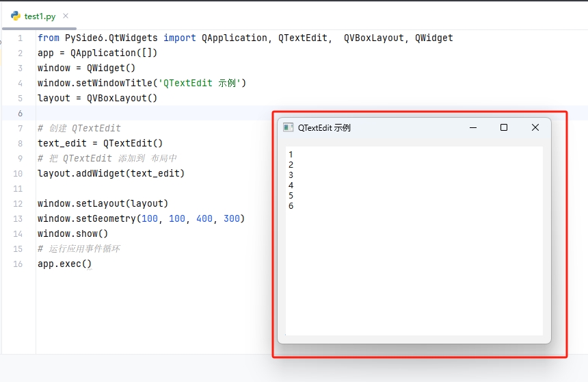Close the QTextEdit 示例 window
Image resolution: width=588 pixels, height=382 pixels.
535,127
